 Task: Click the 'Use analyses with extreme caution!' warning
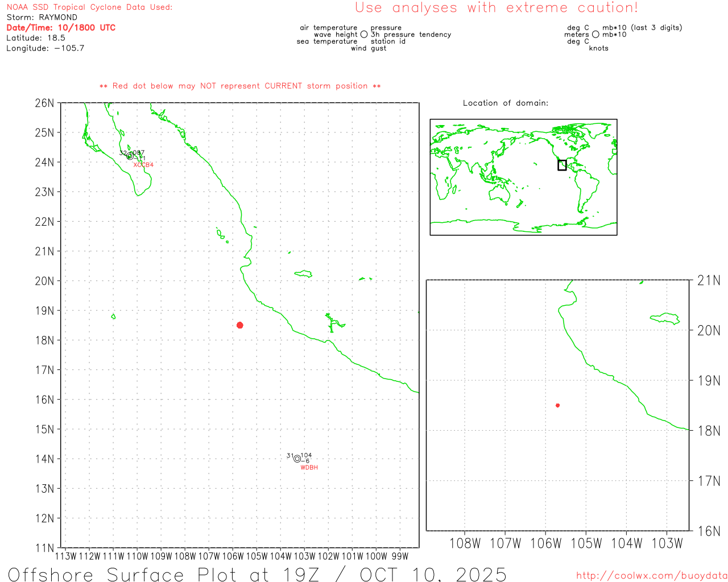(x=496, y=8)
